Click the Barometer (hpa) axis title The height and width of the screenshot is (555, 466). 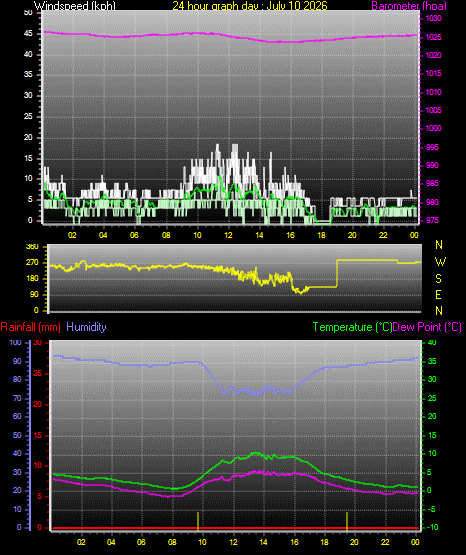tap(409, 6)
